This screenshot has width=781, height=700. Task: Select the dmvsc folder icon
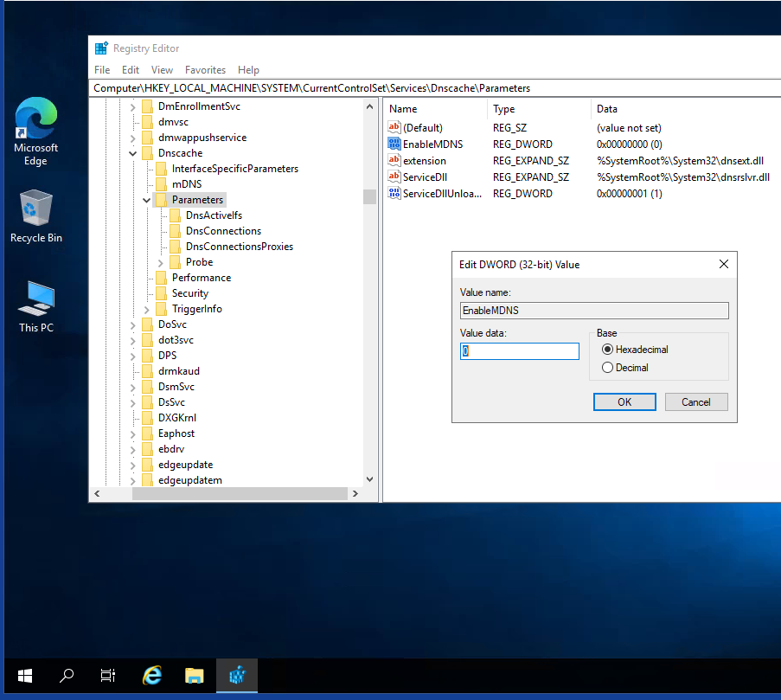(147, 122)
